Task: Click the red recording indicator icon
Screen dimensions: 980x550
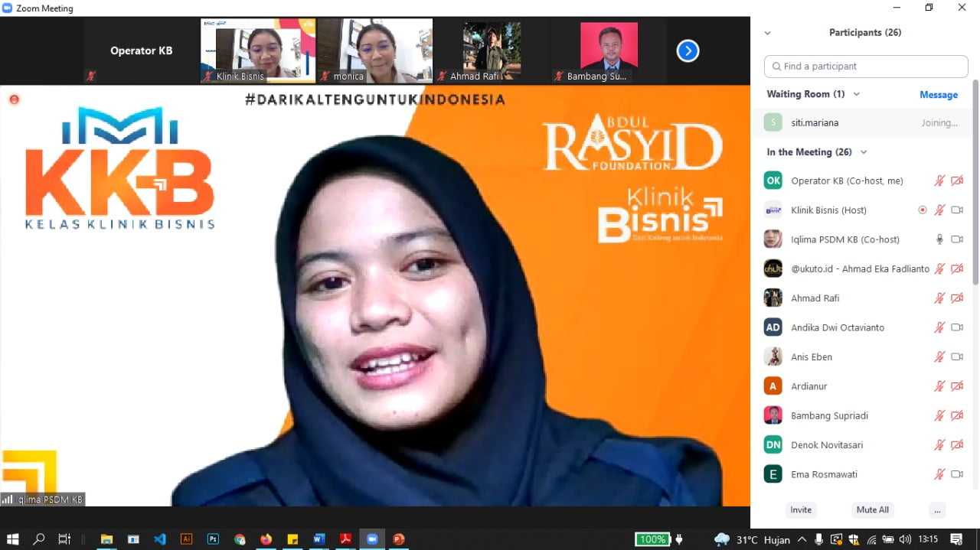Action: pos(14,99)
